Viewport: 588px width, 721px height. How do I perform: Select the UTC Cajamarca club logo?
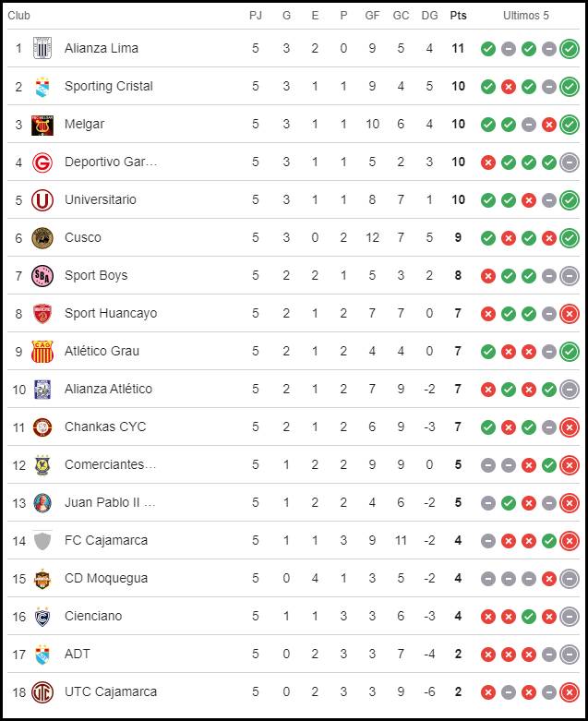(42, 692)
